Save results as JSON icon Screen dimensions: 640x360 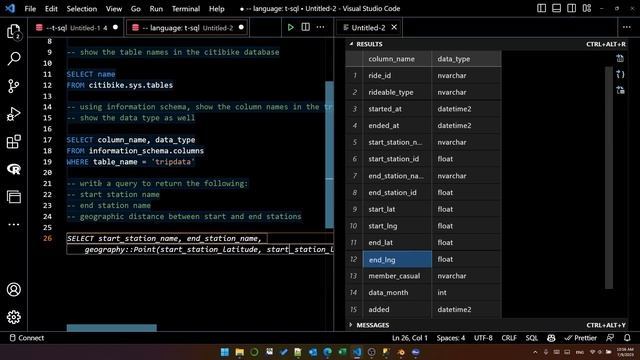(x=620, y=74)
